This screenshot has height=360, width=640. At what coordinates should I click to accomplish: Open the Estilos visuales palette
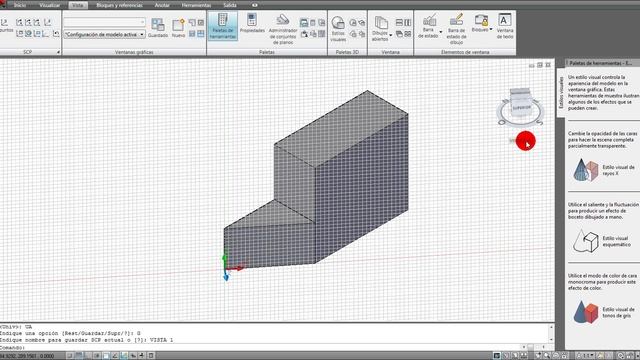(338, 29)
